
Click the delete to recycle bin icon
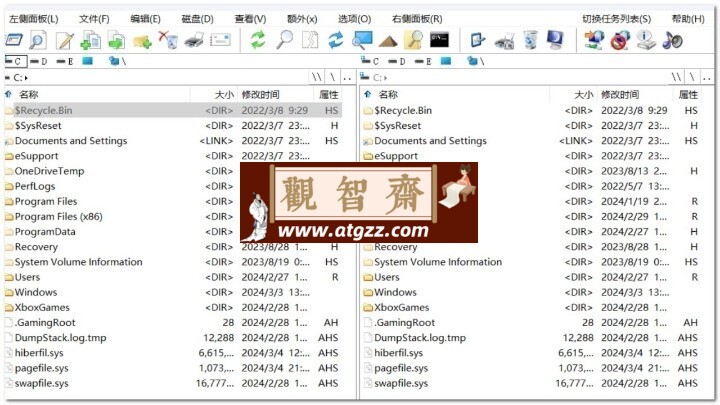click(x=168, y=40)
